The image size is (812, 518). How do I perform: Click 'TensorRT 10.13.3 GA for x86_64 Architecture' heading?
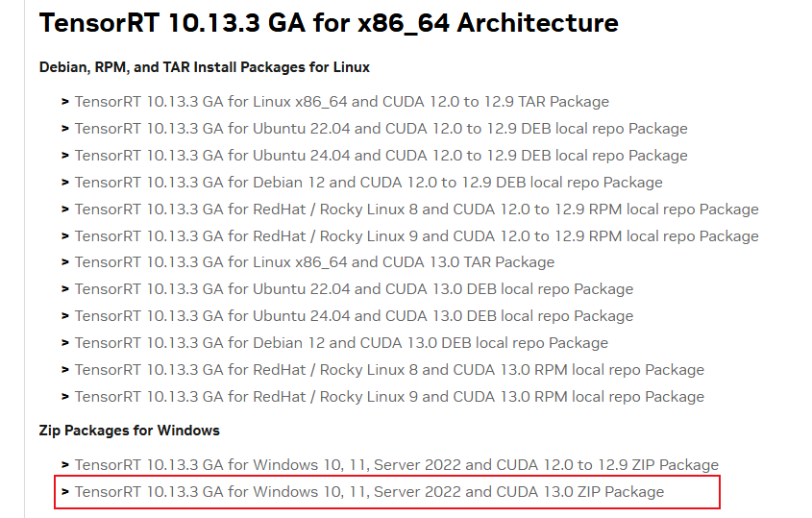point(329,23)
